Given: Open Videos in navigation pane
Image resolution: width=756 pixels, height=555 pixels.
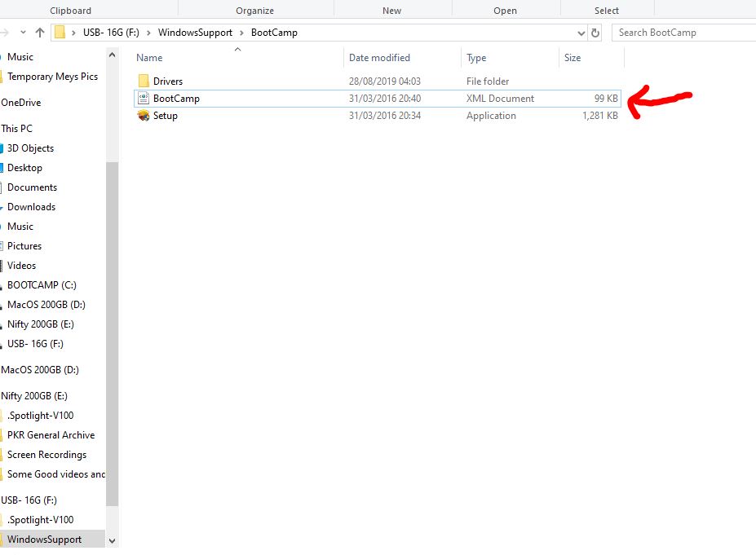Looking at the screenshot, I should 21,266.
